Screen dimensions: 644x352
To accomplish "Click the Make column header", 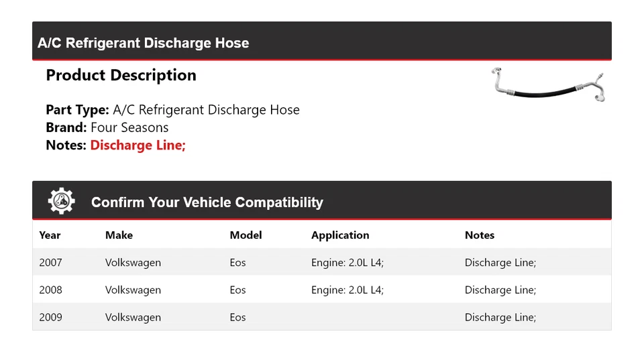I will (119, 235).
